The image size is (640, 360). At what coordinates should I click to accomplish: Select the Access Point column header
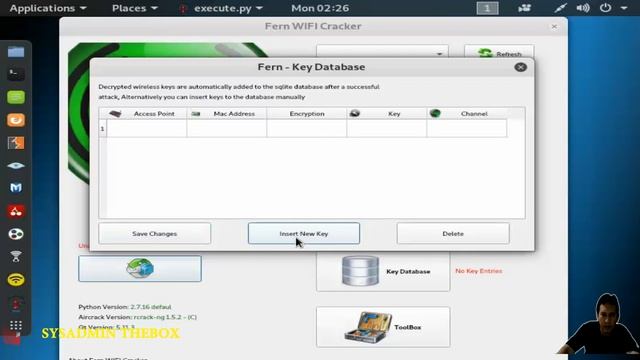[147, 113]
